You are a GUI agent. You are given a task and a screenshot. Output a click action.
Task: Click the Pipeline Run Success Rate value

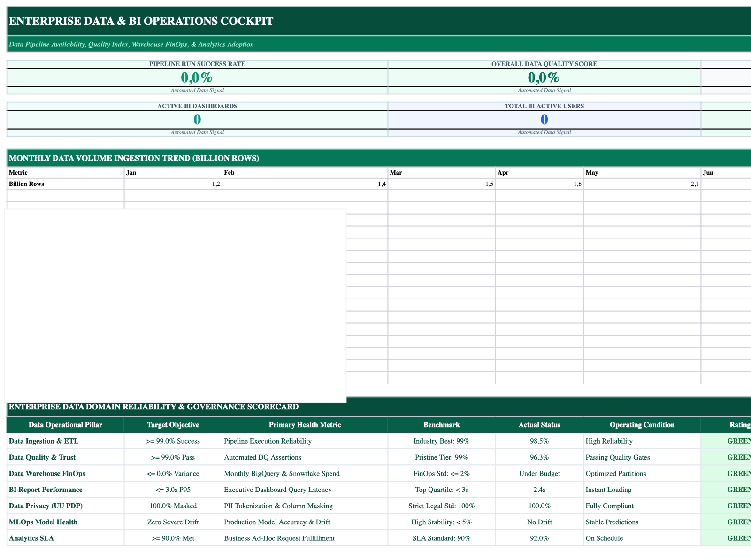(x=197, y=77)
